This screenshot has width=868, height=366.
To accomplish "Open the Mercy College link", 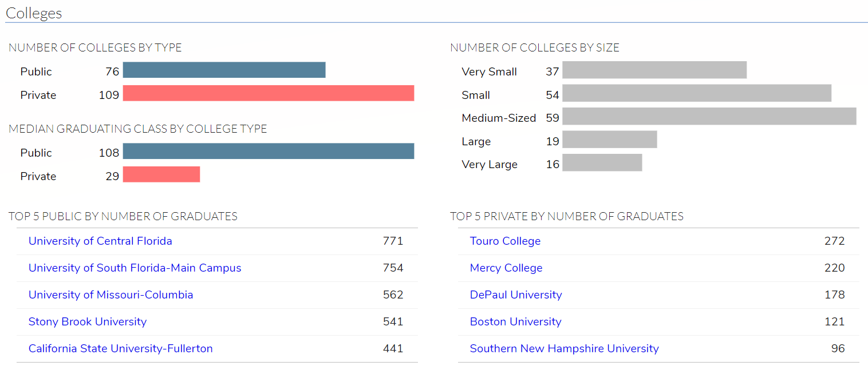I will [506, 268].
